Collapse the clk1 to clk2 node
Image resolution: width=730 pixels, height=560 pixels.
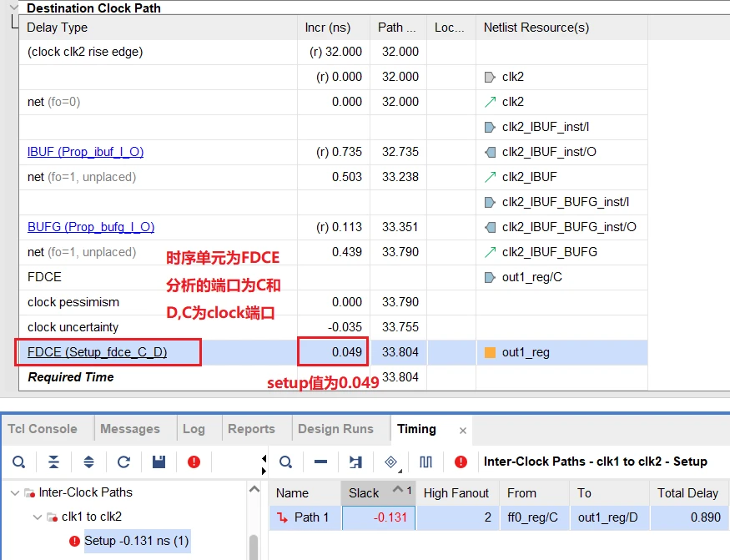(38, 517)
